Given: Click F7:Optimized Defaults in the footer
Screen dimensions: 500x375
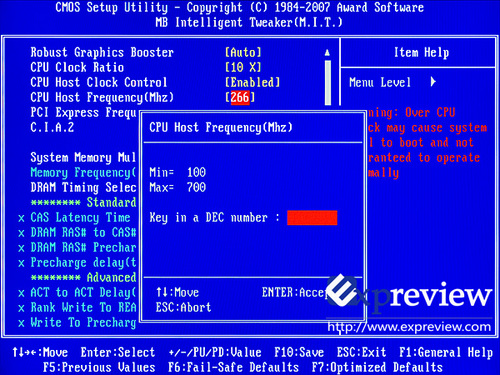Looking at the screenshot, I should [x=377, y=368].
